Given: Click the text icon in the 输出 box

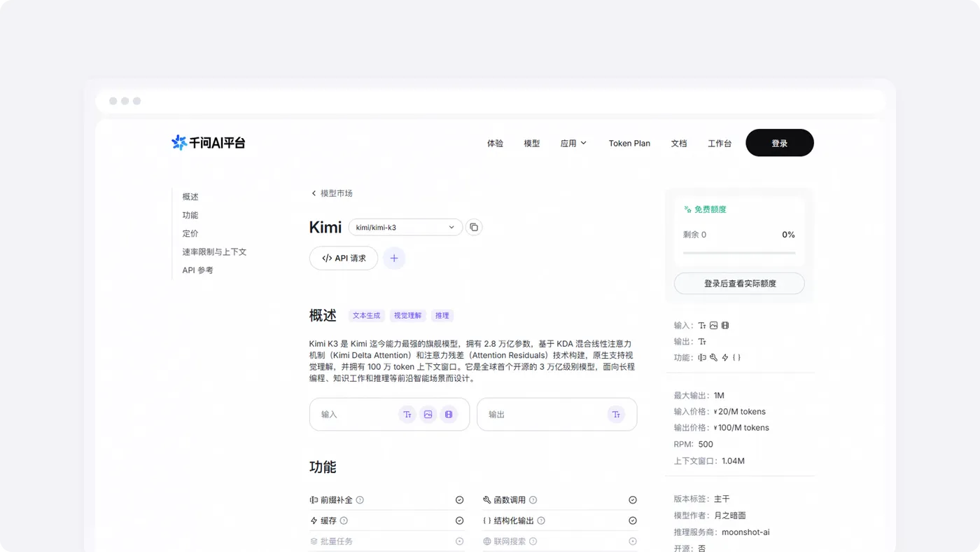Looking at the screenshot, I should coord(616,415).
